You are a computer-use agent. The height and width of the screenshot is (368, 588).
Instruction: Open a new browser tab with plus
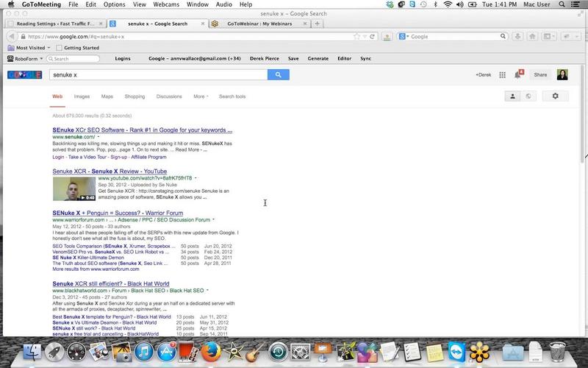coord(318,24)
